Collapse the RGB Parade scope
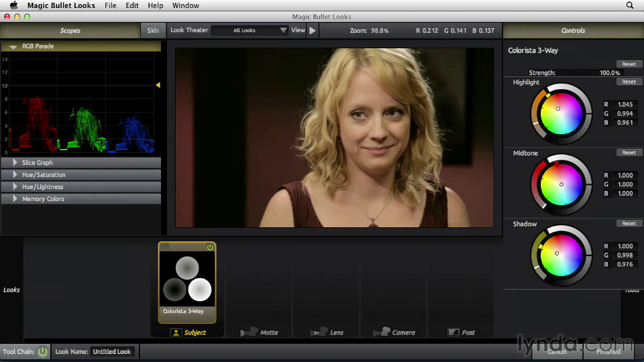The image size is (644, 362). pyautogui.click(x=13, y=47)
